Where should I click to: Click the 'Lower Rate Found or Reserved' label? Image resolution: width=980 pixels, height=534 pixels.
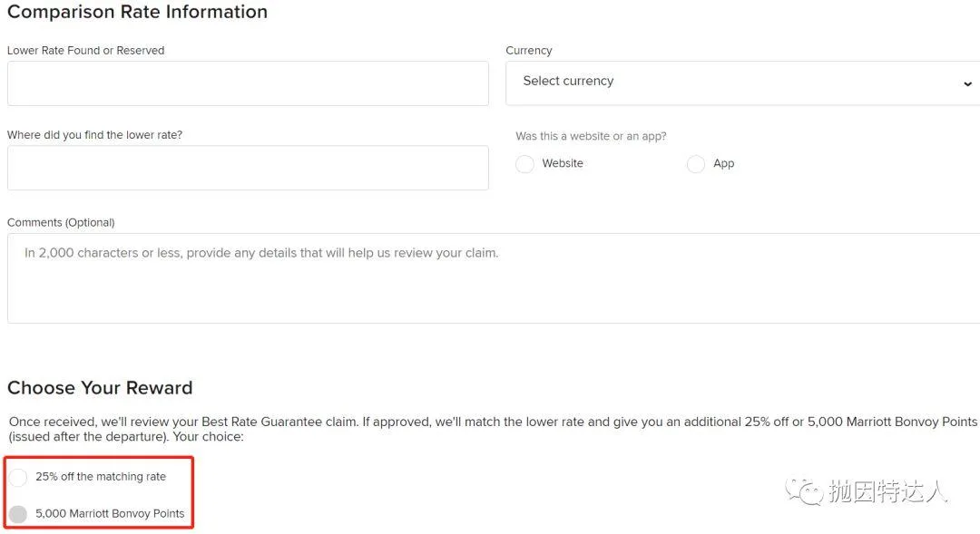86,51
